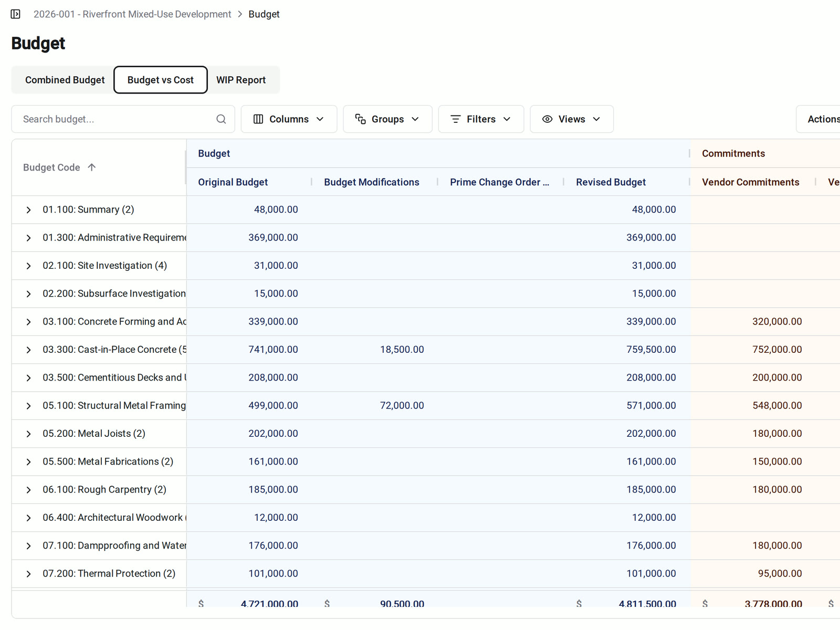The width and height of the screenshot is (840, 630).
Task: Open the Groups dropdown
Action: pyautogui.click(x=387, y=119)
